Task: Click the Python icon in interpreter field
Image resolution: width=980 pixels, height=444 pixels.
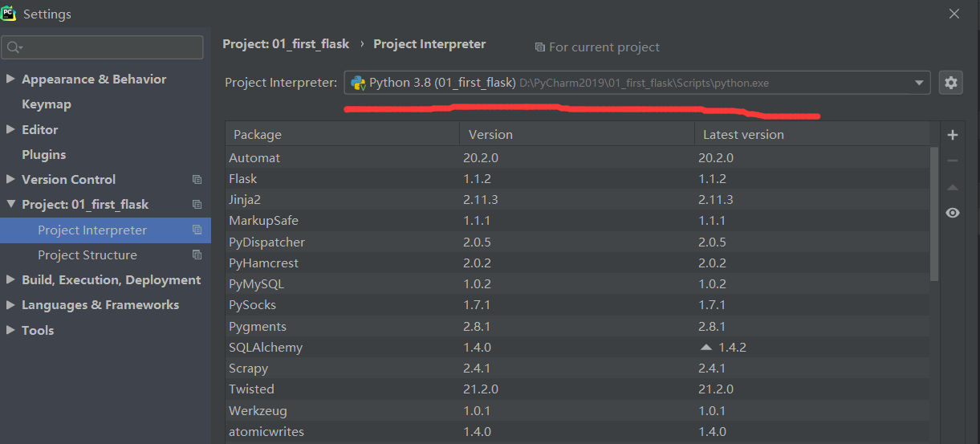Action: tap(358, 83)
